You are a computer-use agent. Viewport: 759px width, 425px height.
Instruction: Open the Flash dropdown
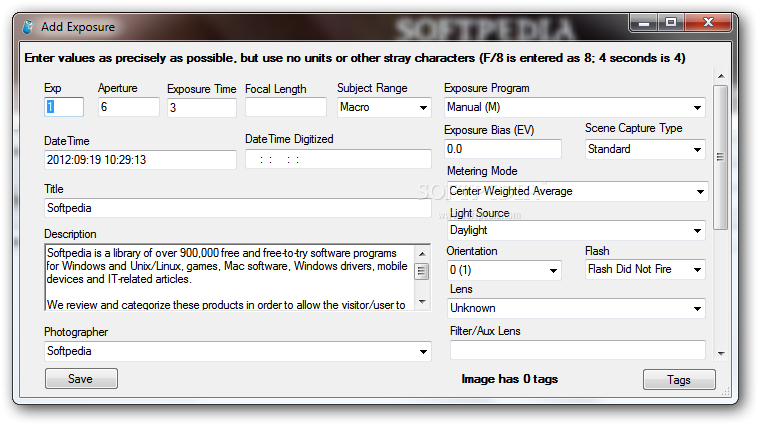(645, 269)
